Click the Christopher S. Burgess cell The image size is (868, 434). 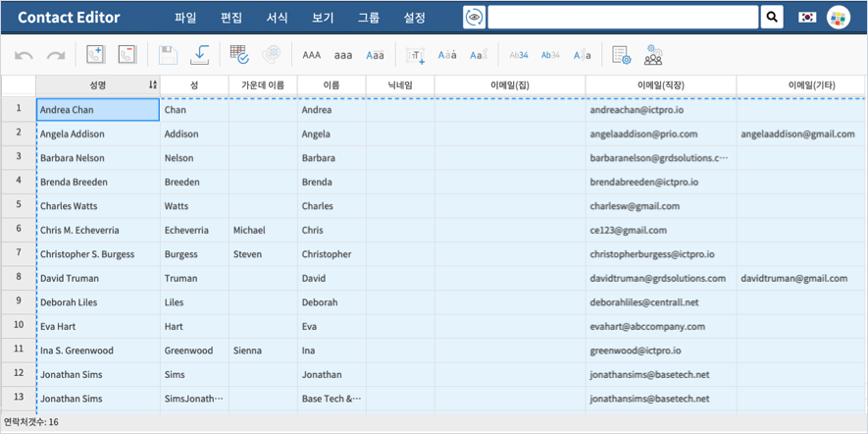pos(98,254)
